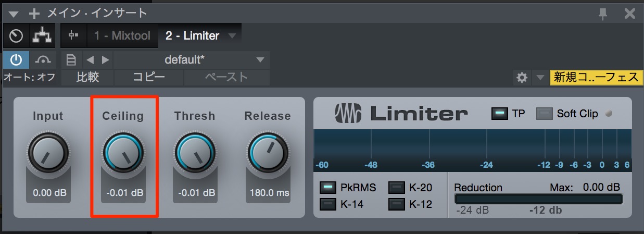Click the オート: オフ automation label
The height and width of the screenshot is (234, 644).
pyautogui.click(x=30, y=78)
